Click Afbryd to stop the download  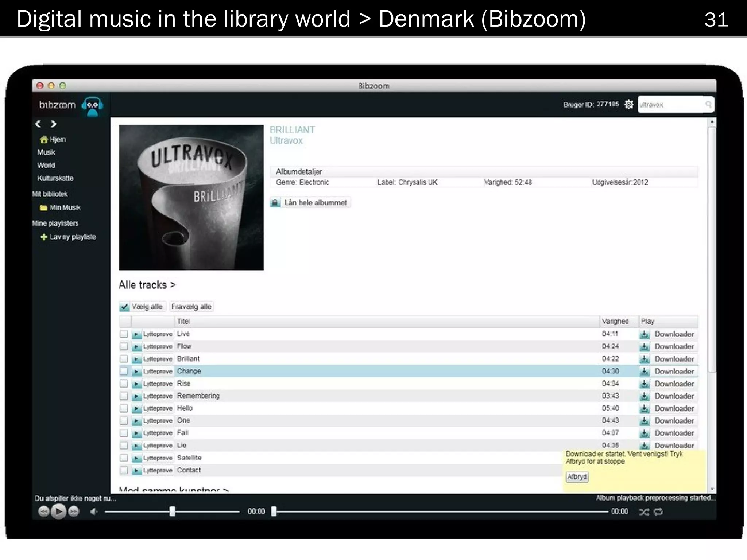577,477
